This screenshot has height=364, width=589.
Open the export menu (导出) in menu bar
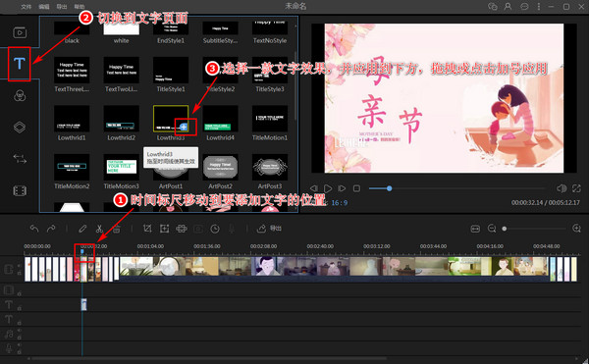pos(61,7)
